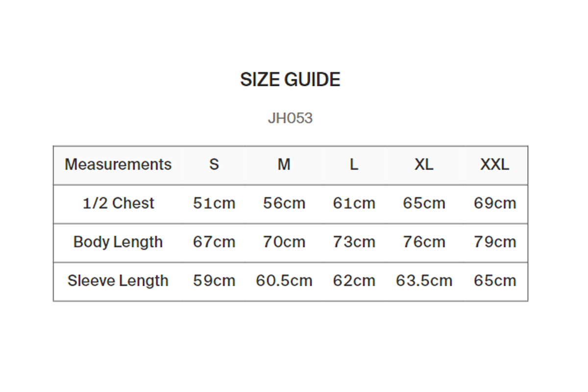Click the 1/2 Chest row label

pos(118,203)
